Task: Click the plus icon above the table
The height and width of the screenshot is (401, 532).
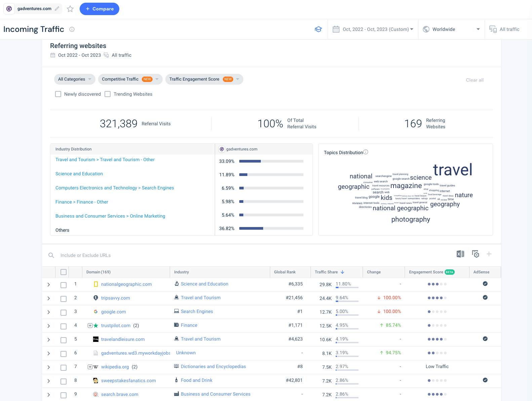Action: coord(489,254)
